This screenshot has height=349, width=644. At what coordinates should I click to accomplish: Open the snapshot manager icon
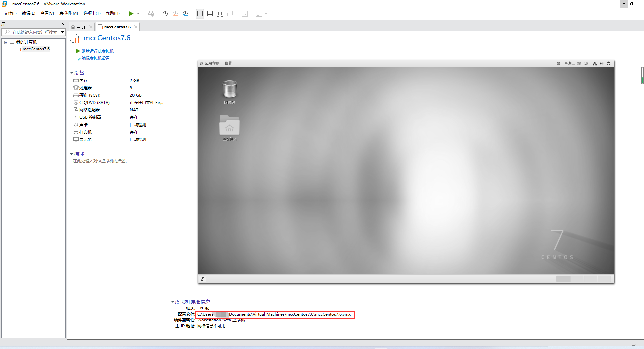185,14
